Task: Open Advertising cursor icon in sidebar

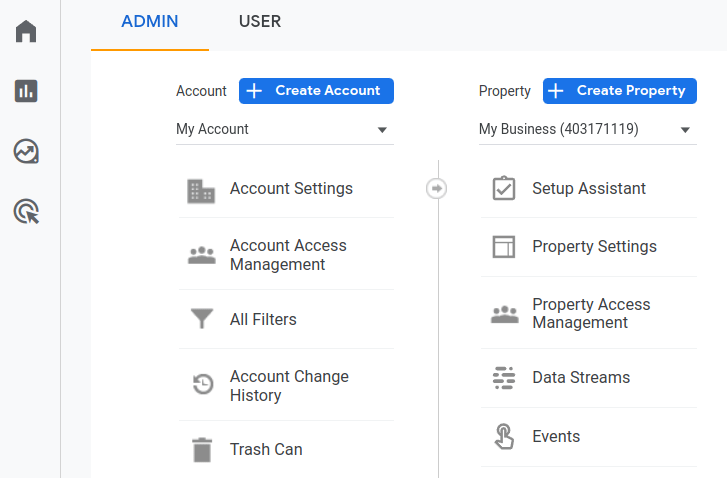Action: pyautogui.click(x=26, y=211)
